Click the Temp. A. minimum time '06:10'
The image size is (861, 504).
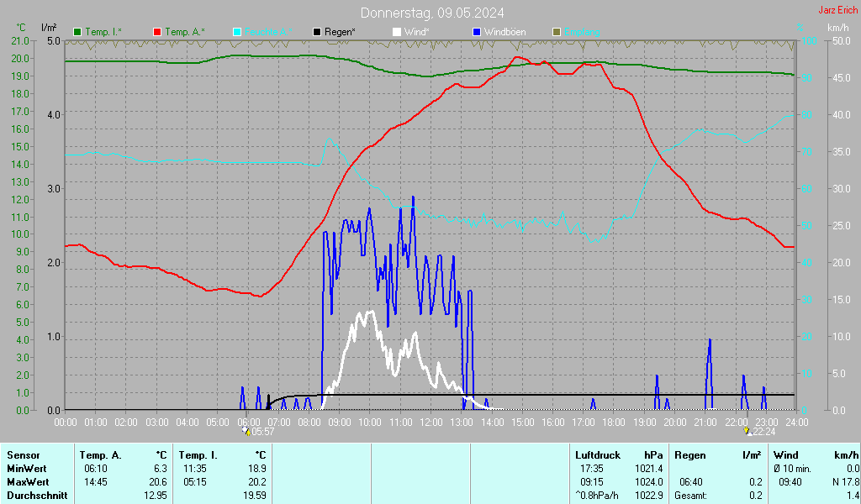coord(96,469)
